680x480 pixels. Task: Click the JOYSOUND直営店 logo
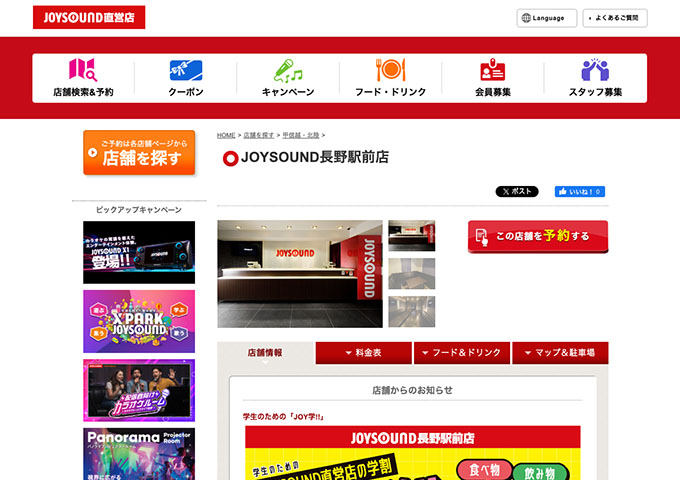click(x=89, y=17)
